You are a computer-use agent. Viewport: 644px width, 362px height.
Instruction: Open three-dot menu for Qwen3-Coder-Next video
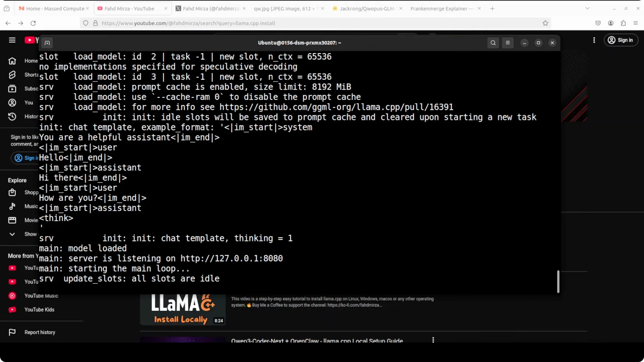[433, 340]
